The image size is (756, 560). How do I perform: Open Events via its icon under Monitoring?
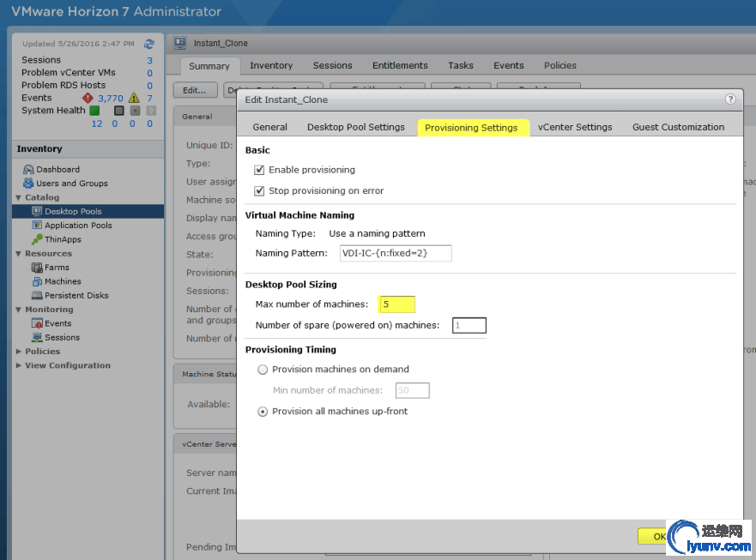click(x=37, y=323)
